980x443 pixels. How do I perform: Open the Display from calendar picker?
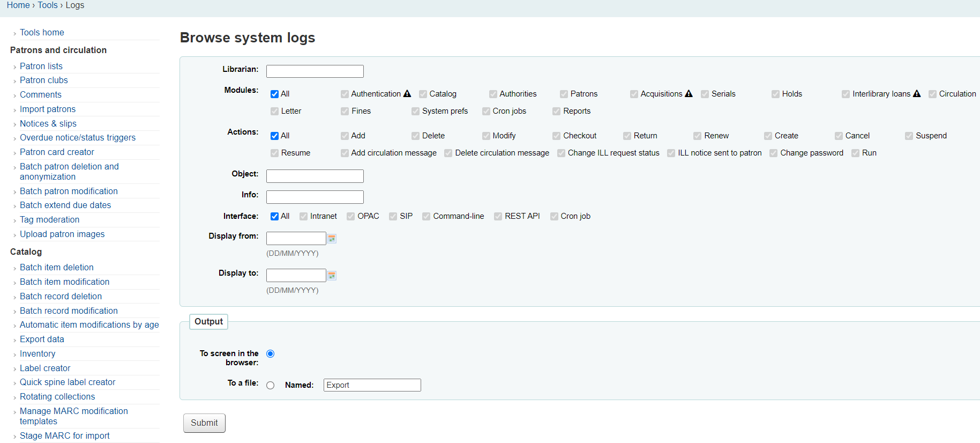(x=332, y=239)
